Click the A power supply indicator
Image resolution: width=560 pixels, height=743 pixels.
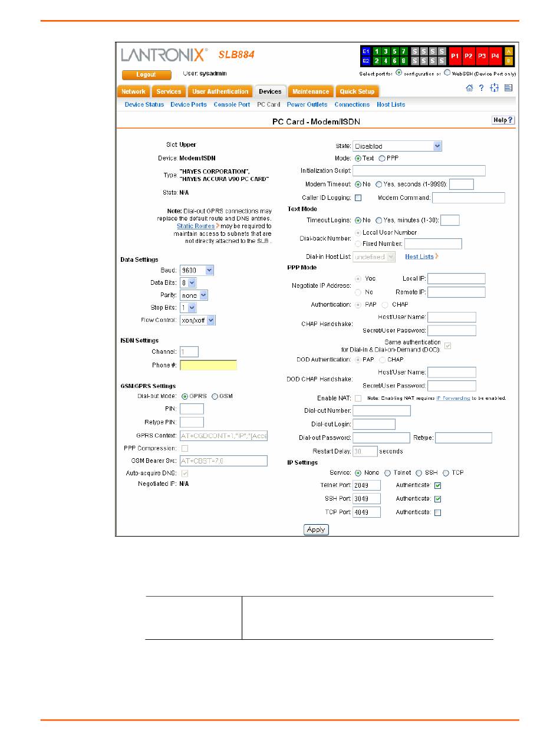tap(509, 51)
